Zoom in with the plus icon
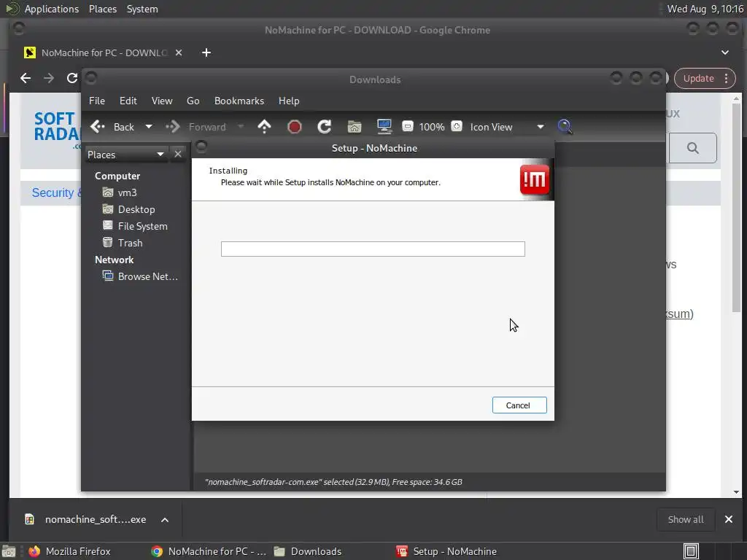Screen dimensions: 747x560 (457, 126)
